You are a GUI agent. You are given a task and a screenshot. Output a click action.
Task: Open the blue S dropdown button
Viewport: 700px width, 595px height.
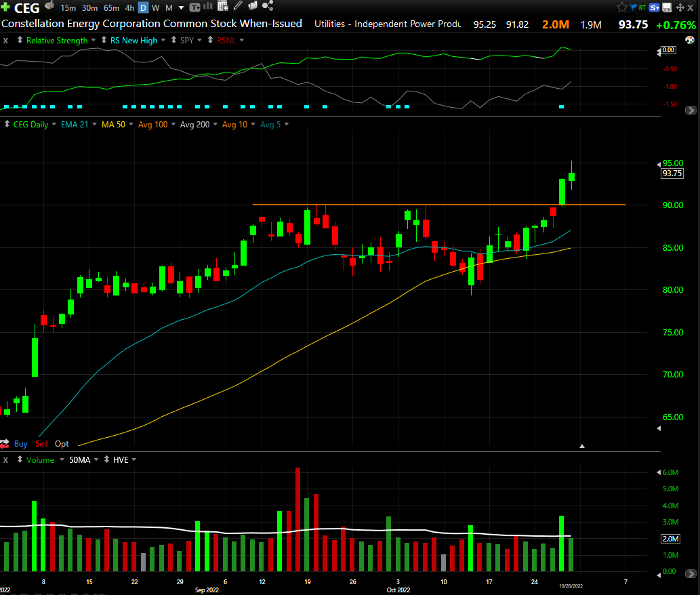point(655,7)
